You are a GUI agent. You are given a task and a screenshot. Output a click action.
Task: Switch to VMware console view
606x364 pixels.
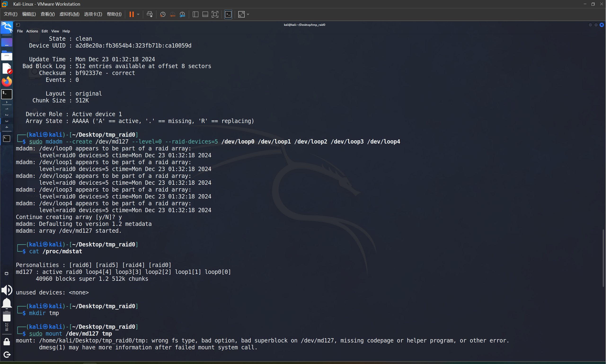click(x=228, y=14)
